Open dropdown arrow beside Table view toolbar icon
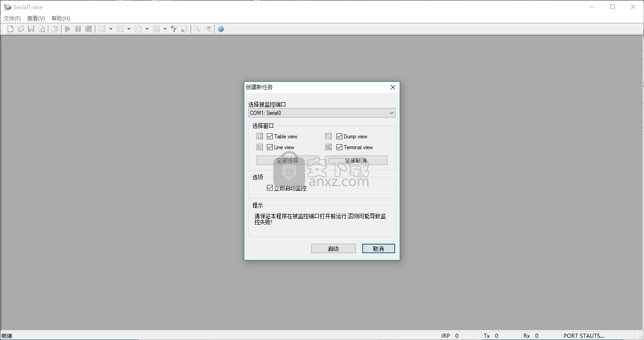This screenshot has height=340, width=644. [x=111, y=29]
